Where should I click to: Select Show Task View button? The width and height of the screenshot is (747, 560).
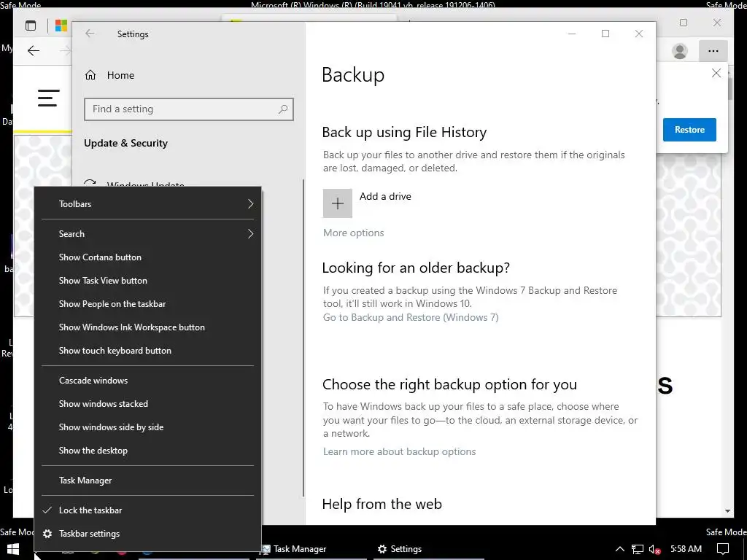tap(147, 281)
